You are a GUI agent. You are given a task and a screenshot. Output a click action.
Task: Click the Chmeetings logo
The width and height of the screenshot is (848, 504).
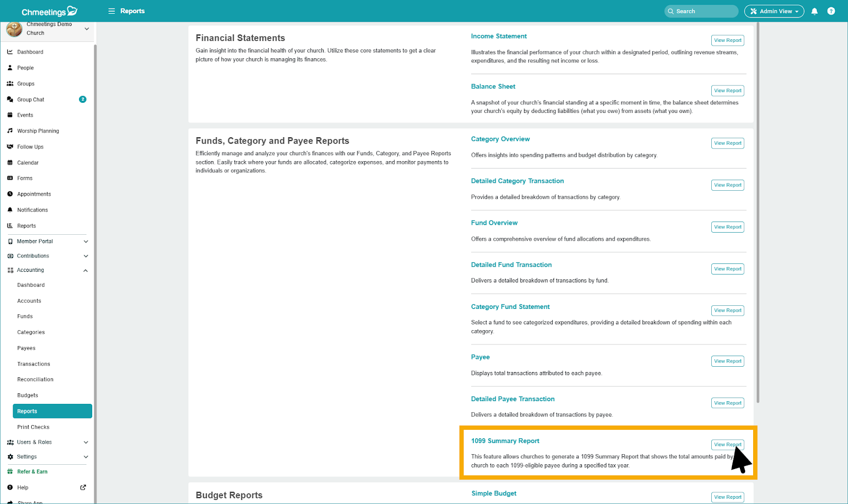[49, 11]
